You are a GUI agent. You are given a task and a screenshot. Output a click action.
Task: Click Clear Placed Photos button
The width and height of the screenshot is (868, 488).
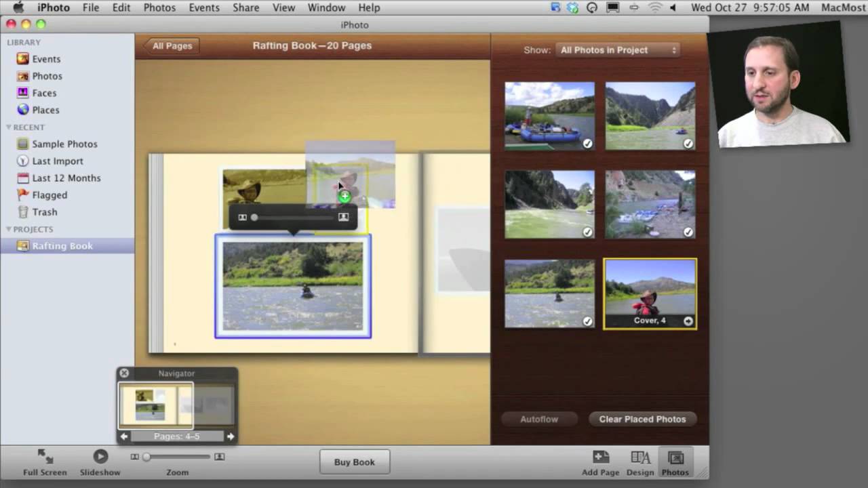pos(642,419)
